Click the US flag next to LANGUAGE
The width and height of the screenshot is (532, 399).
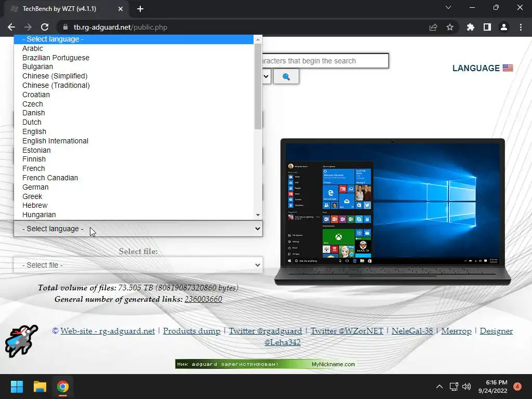click(x=508, y=68)
